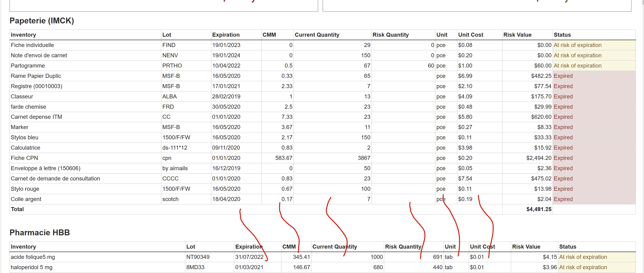
Task: Open the Partogramme inventory row
Action: [x=28, y=66]
